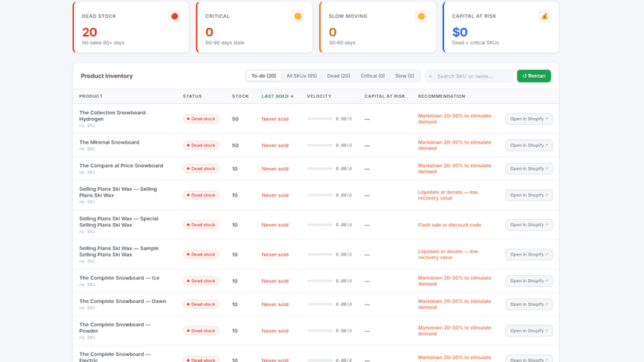Click the Status column header

coord(192,96)
